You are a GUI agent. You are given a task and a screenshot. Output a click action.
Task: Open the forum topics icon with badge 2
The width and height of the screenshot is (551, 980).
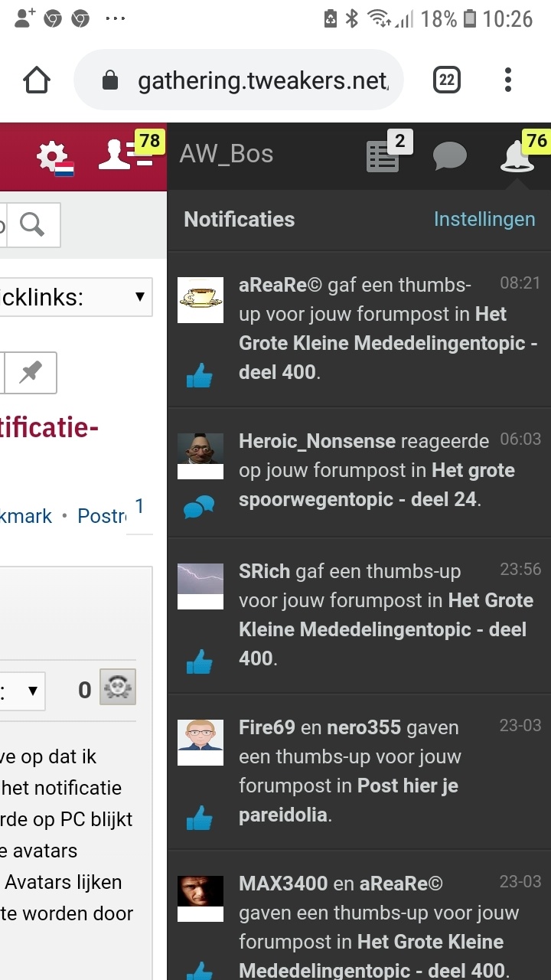click(x=381, y=155)
